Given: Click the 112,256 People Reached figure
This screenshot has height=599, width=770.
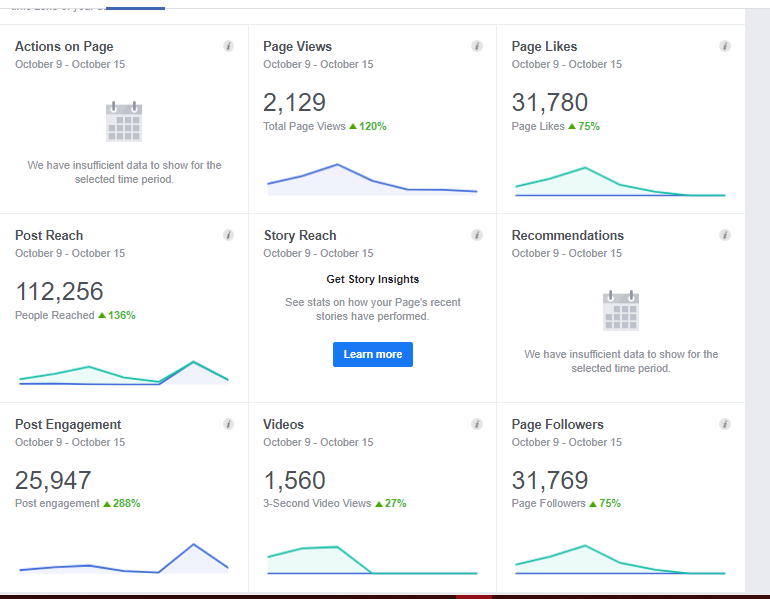Looking at the screenshot, I should (x=59, y=292).
